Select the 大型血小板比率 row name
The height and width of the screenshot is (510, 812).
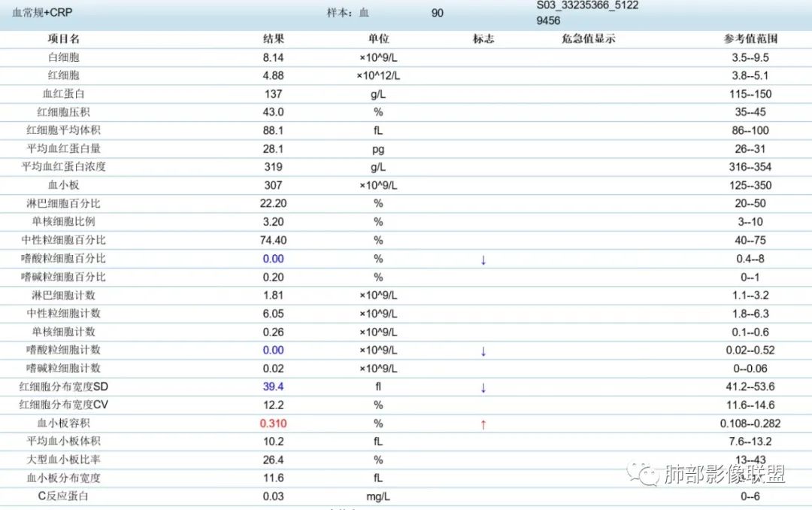64,460
